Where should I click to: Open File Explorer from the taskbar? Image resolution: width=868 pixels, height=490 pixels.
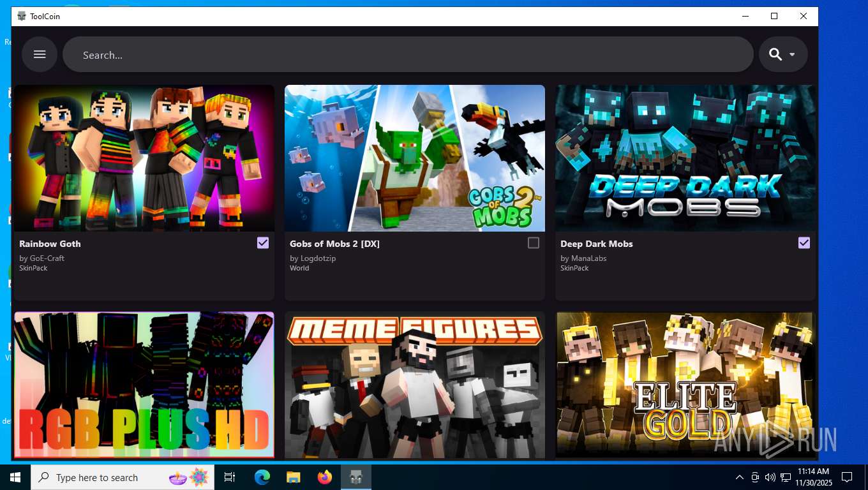293,477
